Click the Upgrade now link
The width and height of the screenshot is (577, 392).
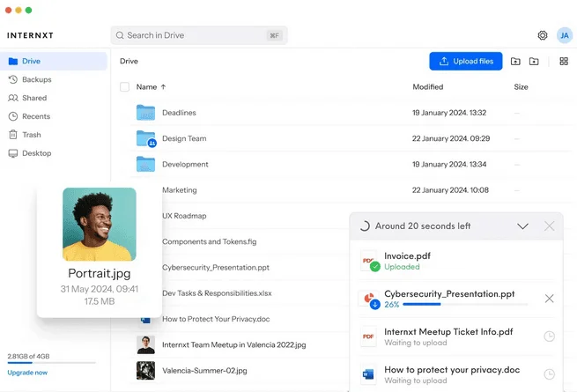click(x=27, y=373)
